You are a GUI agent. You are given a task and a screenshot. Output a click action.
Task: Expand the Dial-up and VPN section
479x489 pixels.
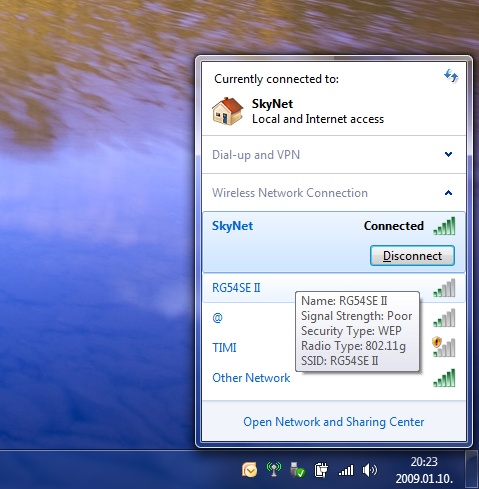tap(334, 155)
